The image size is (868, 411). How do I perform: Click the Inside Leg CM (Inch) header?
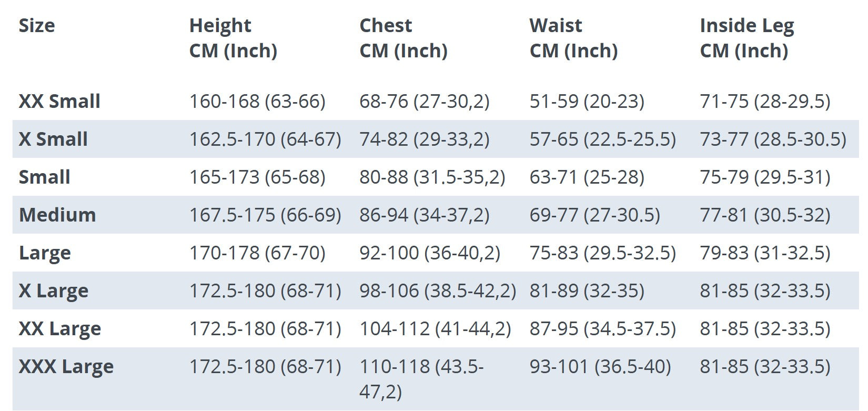(x=747, y=38)
